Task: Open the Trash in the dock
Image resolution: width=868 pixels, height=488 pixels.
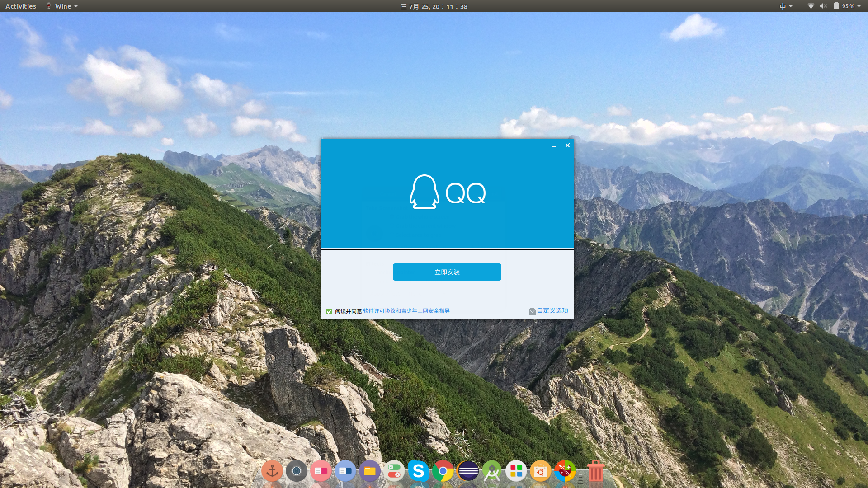Action: point(596,471)
